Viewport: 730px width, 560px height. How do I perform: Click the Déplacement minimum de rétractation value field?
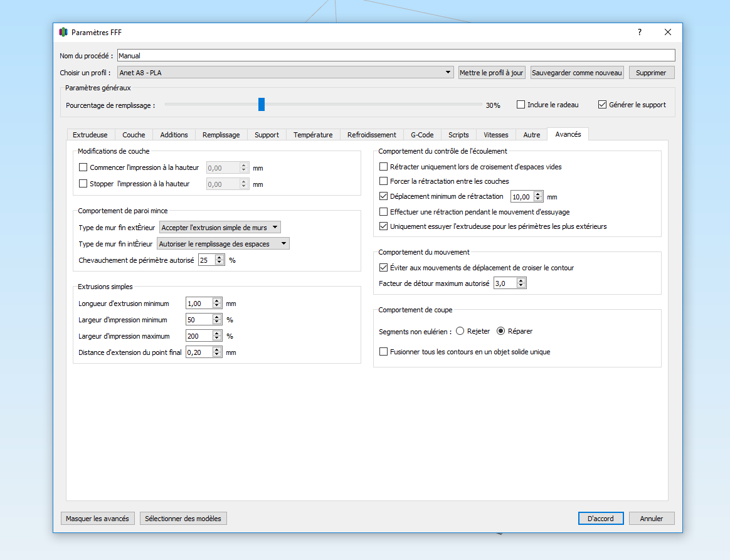(522, 196)
